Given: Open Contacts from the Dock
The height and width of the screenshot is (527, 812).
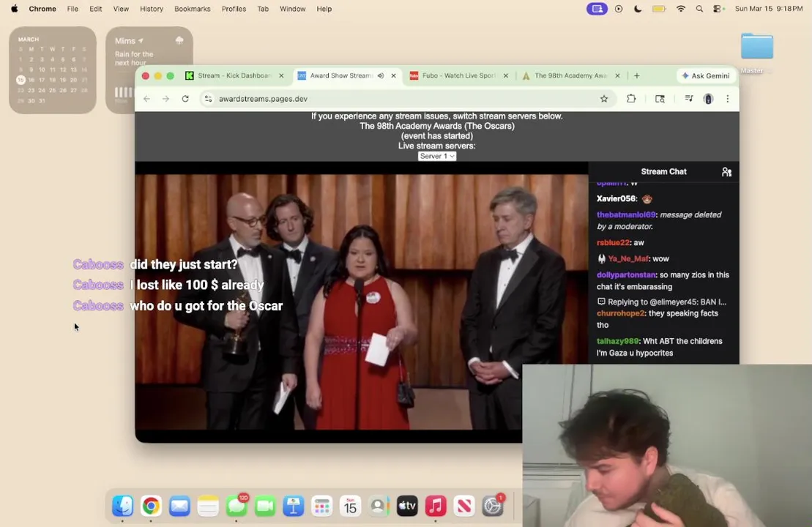Looking at the screenshot, I should tap(379, 506).
